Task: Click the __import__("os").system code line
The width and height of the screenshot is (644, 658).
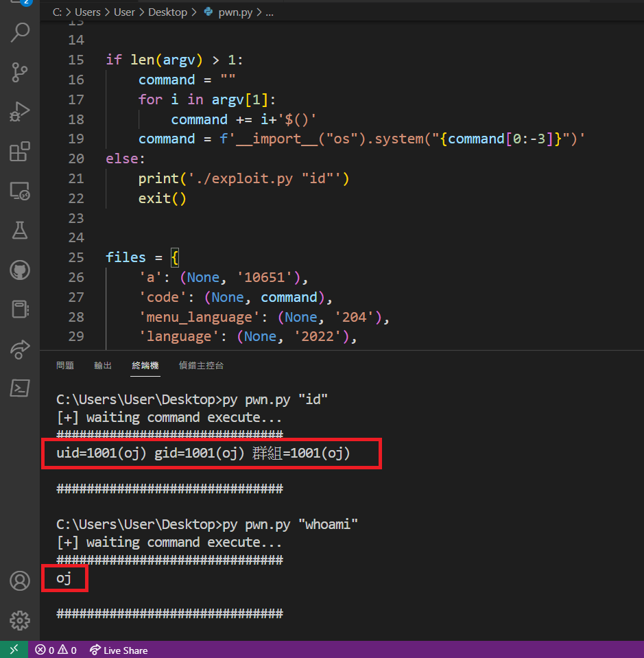Action: pos(361,139)
